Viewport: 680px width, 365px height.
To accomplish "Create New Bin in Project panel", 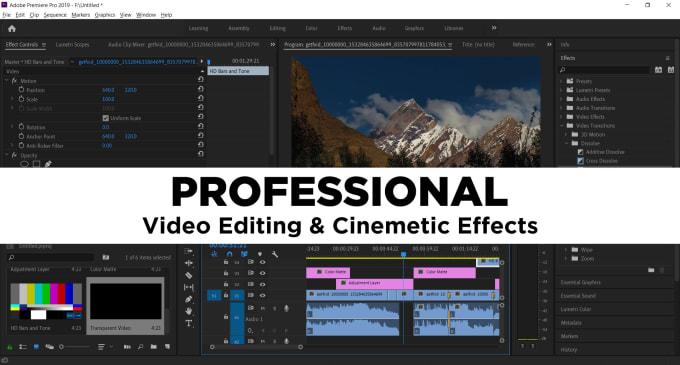I will (x=154, y=347).
